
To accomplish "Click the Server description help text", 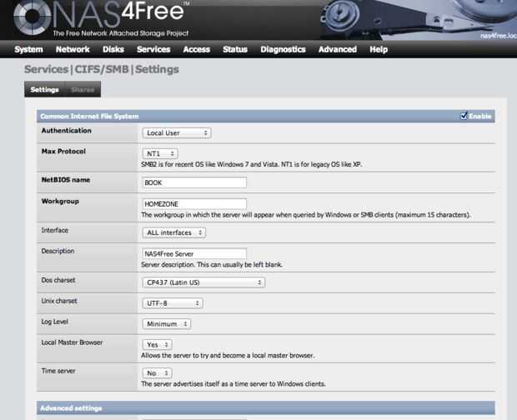I will [x=212, y=264].
